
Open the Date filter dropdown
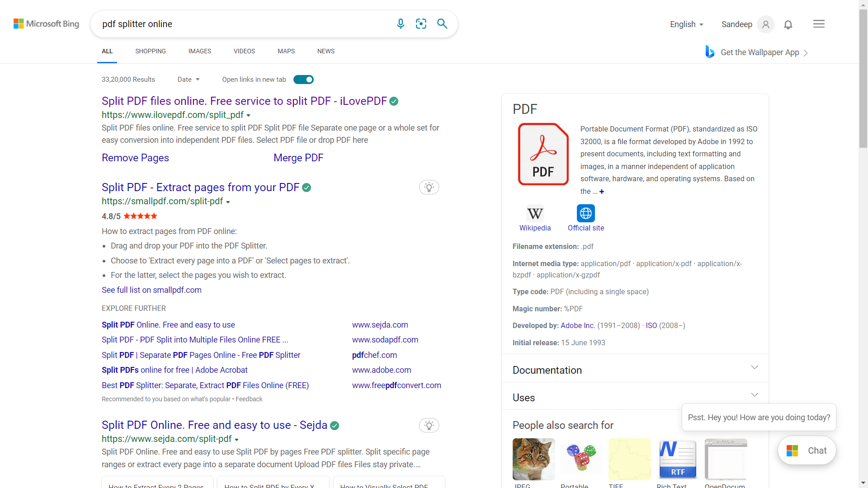point(189,80)
